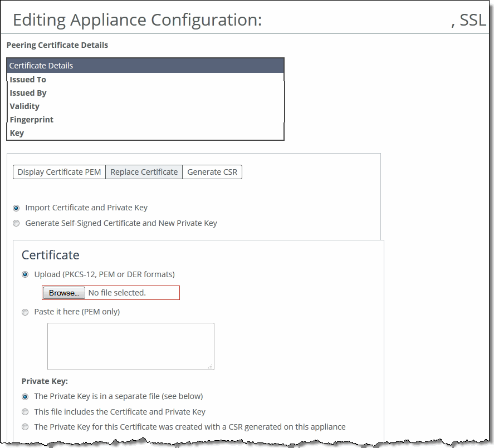The width and height of the screenshot is (494, 448).
Task: Click the text area resize grip
Action: [211, 366]
